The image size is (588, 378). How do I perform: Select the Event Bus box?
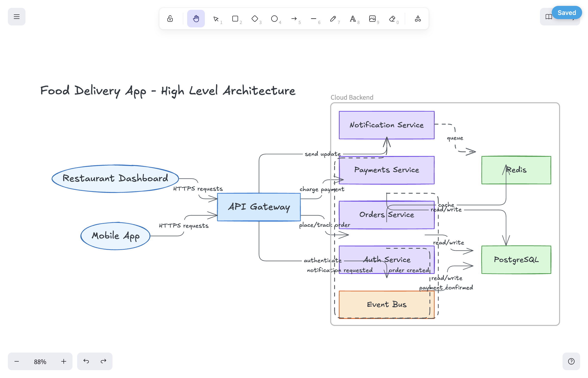pos(387,305)
